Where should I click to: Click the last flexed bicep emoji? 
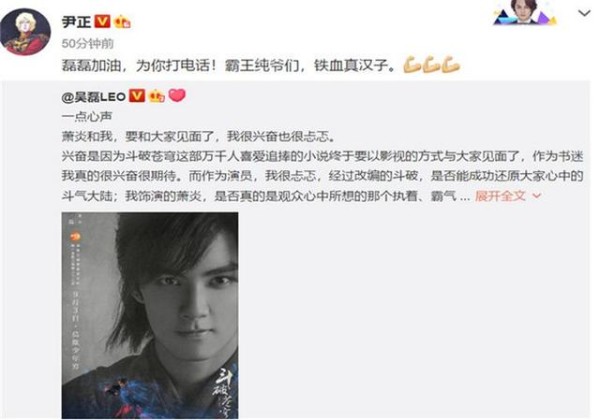point(450,65)
